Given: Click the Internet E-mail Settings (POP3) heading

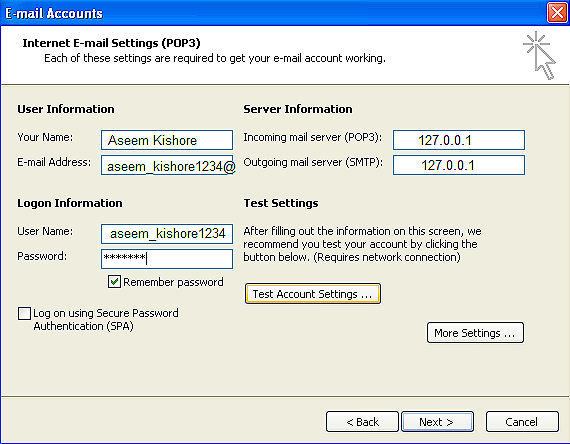Looking at the screenshot, I should [111, 43].
